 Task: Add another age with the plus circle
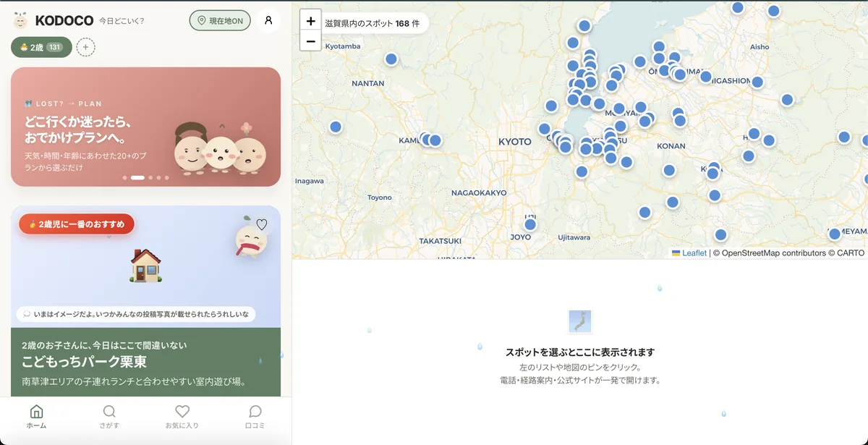point(85,47)
